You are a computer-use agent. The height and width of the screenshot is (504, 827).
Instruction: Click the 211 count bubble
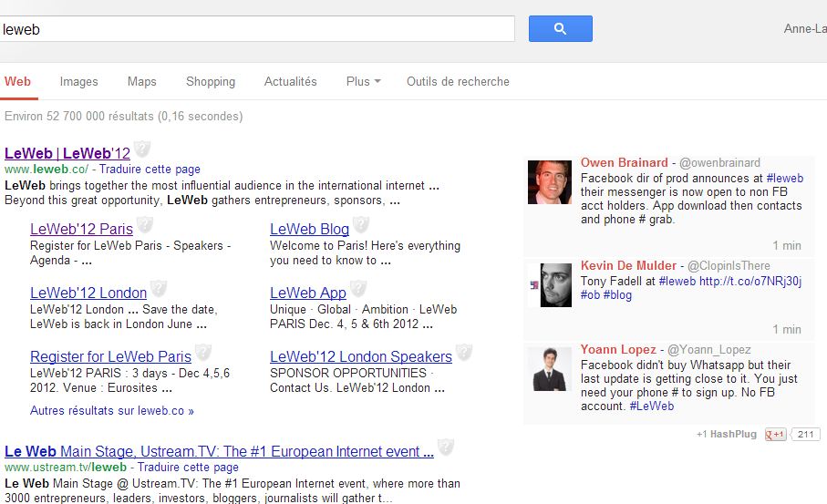(805, 435)
